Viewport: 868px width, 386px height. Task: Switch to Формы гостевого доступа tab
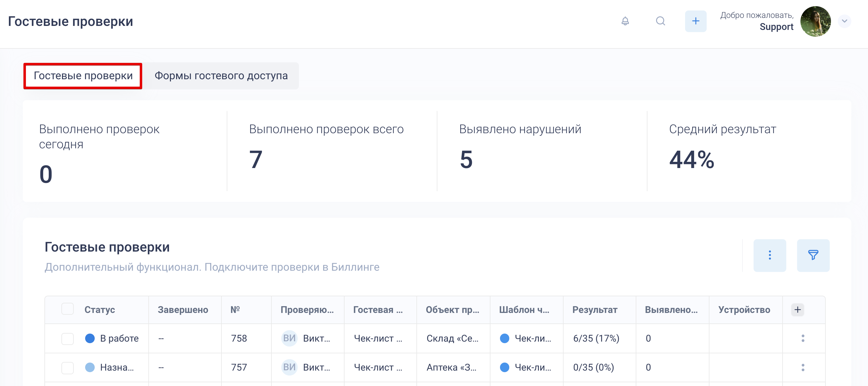[221, 76]
